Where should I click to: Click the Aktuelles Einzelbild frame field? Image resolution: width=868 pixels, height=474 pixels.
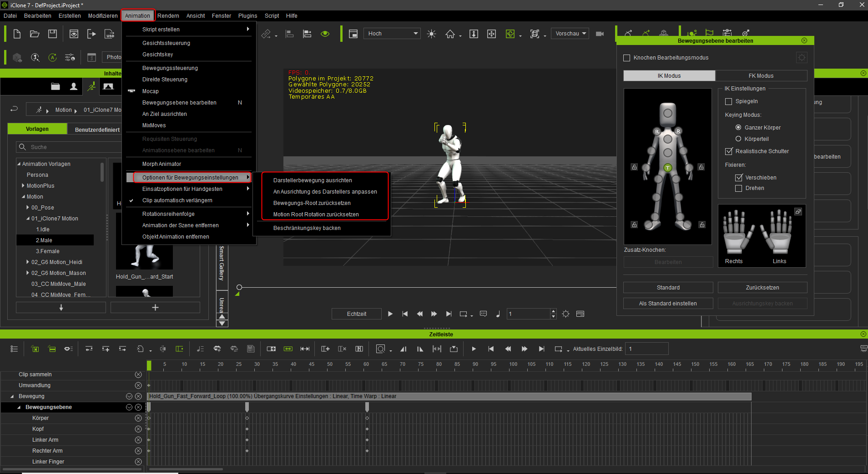646,349
